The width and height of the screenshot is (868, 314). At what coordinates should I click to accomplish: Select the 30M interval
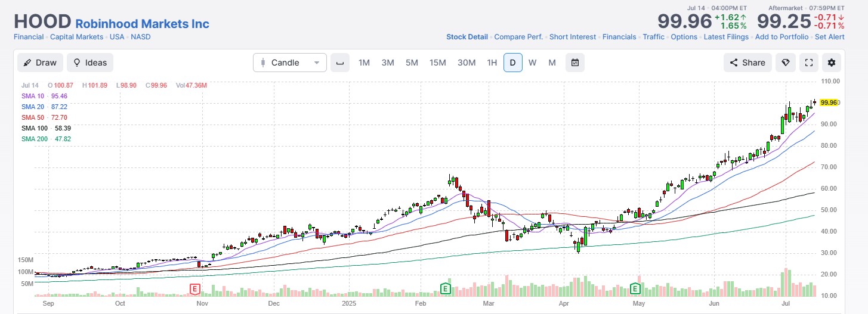pyautogui.click(x=467, y=63)
